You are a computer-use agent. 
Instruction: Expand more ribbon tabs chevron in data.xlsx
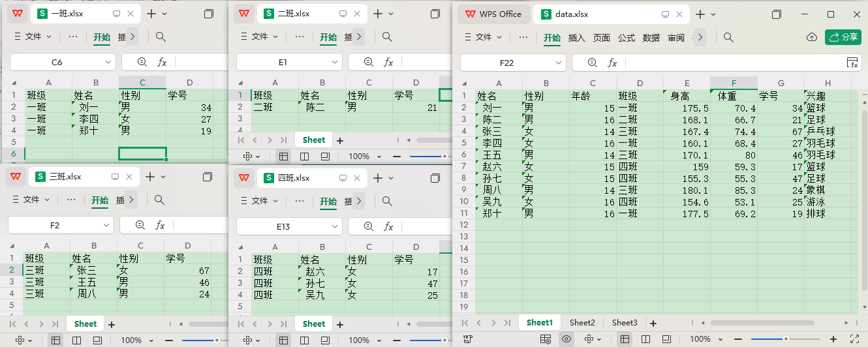[x=700, y=37]
